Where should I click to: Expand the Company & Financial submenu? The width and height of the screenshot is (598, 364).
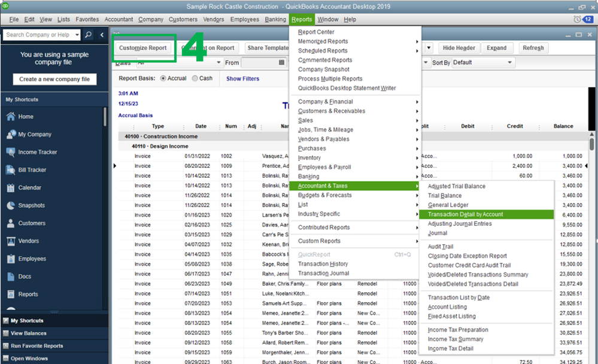point(417,102)
